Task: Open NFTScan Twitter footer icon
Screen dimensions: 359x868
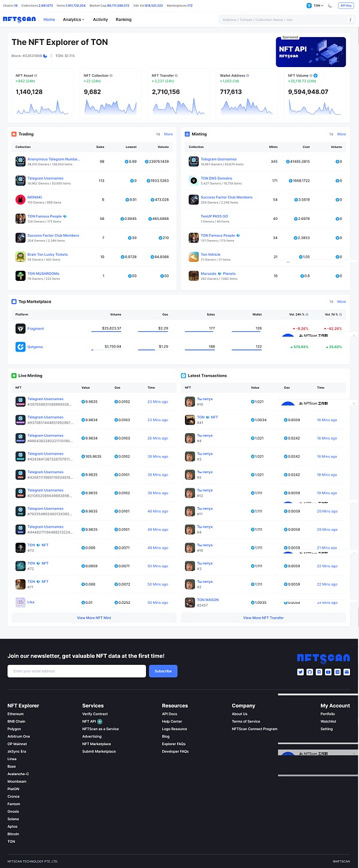Action: click(x=300, y=672)
